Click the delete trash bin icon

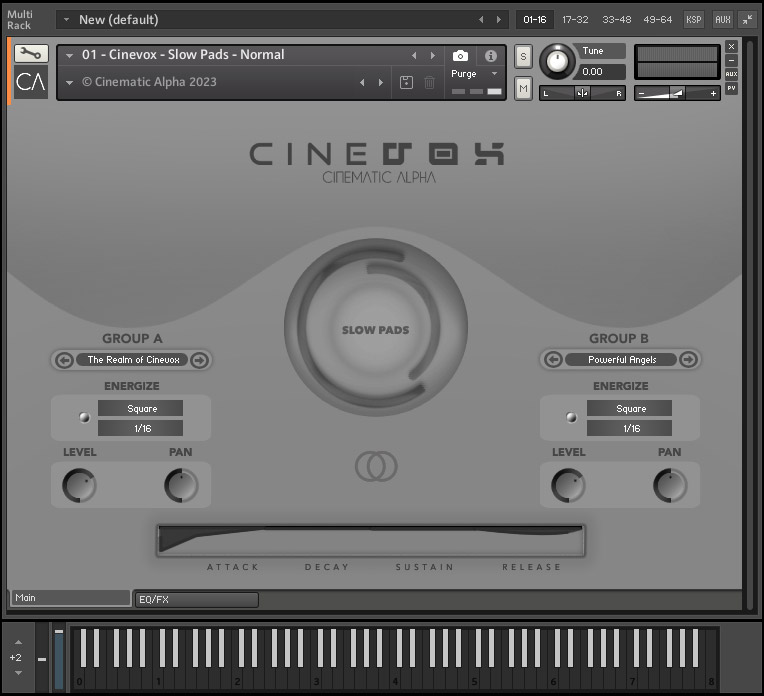click(429, 82)
